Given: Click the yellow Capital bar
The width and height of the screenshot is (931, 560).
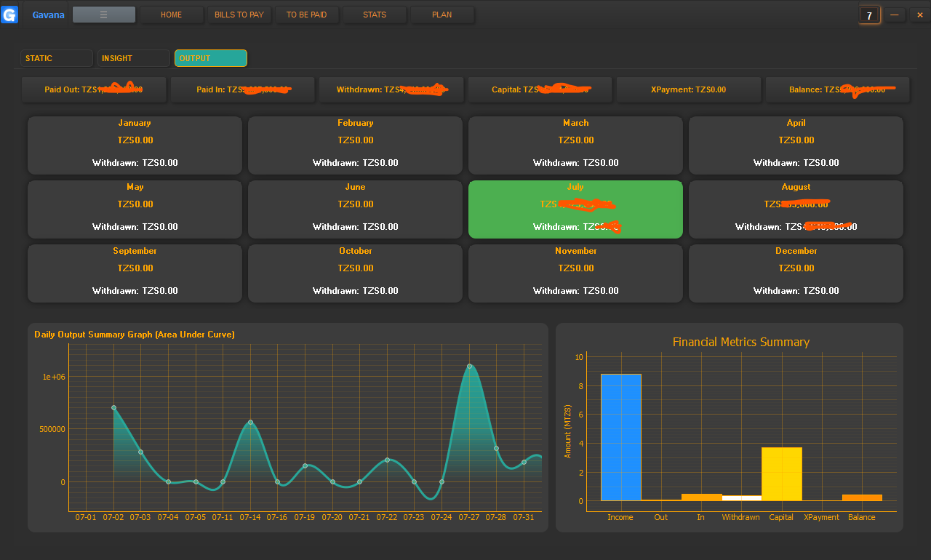Looking at the screenshot, I should click(x=782, y=473).
